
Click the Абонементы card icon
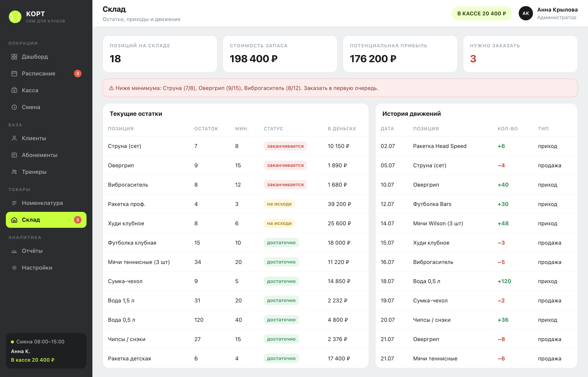[14, 155]
